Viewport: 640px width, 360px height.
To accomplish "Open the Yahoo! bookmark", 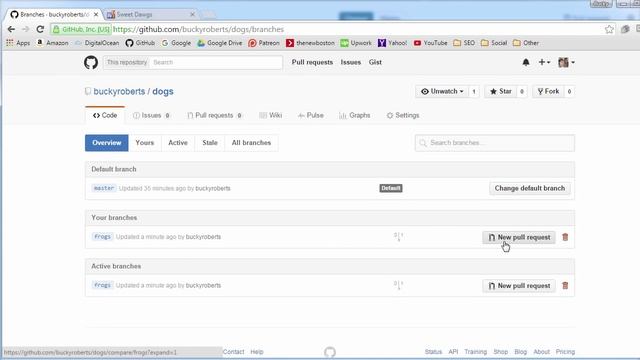I will (x=392, y=43).
